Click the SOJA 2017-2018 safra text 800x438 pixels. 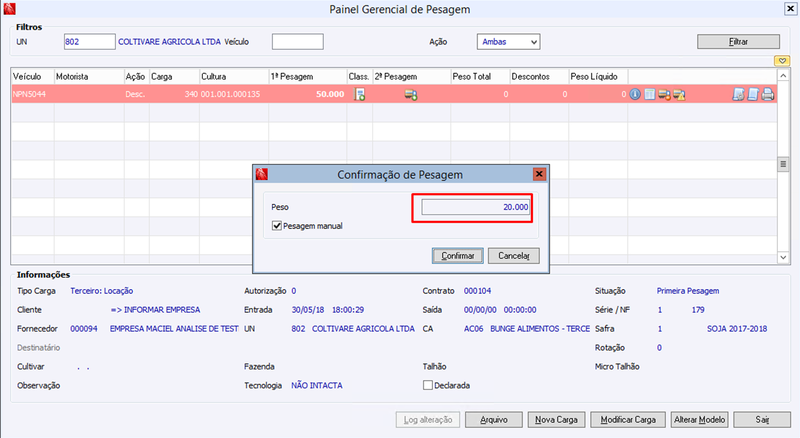[737, 329]
